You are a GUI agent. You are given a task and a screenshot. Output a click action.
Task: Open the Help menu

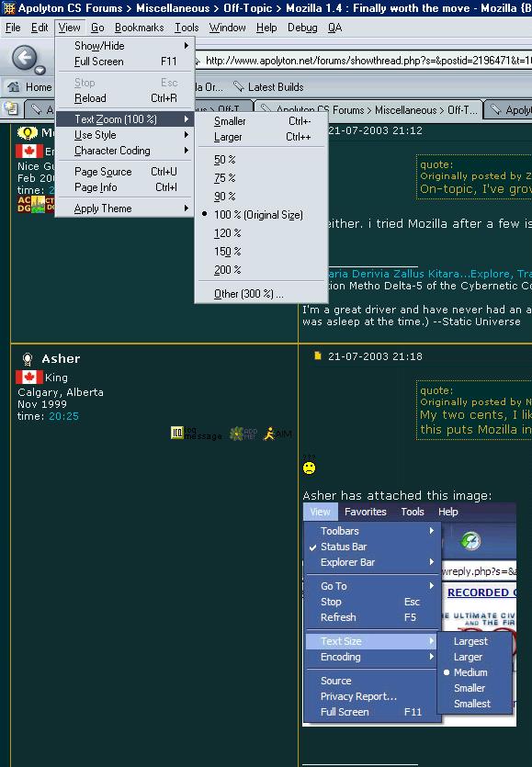click(x=266, y=28)
